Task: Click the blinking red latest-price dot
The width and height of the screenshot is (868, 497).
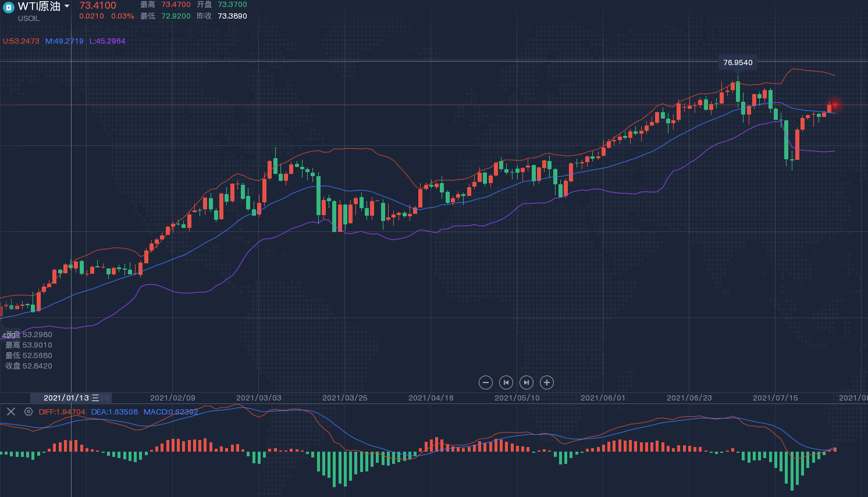Action: [835, 105]
